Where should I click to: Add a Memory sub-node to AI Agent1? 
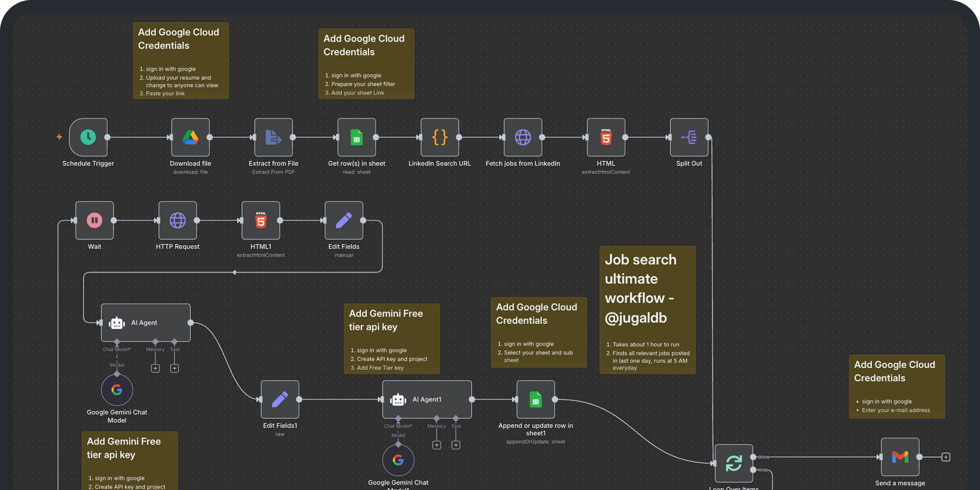(x=437, y=445)
